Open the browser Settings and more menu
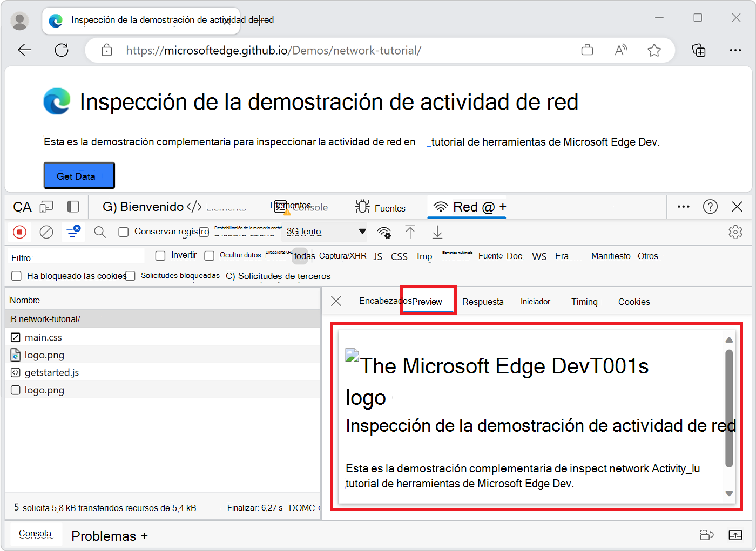Screen dimensions: 756x551 735,50
